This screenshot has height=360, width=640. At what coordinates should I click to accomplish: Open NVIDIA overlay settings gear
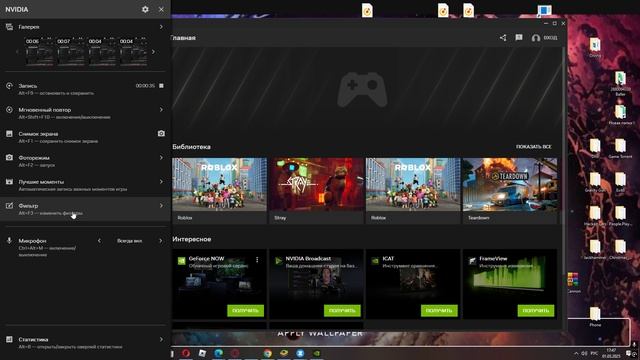tap(145, 9)
